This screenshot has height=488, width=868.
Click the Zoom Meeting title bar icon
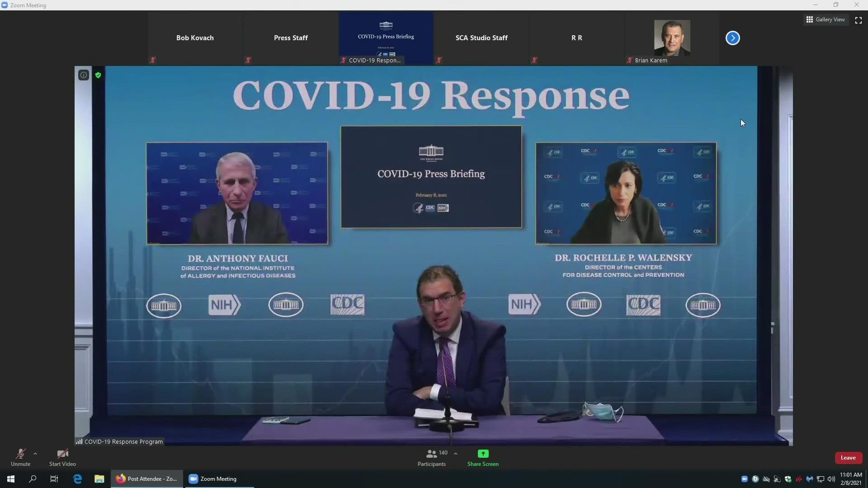click(5, 5)
